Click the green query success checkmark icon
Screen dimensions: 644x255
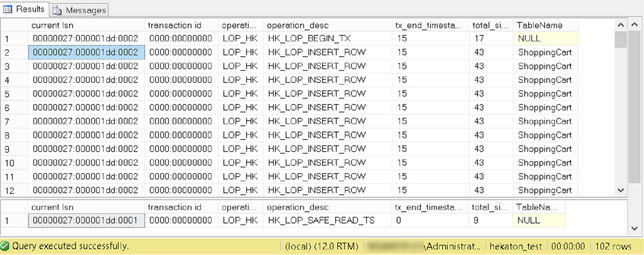point(5,246)
